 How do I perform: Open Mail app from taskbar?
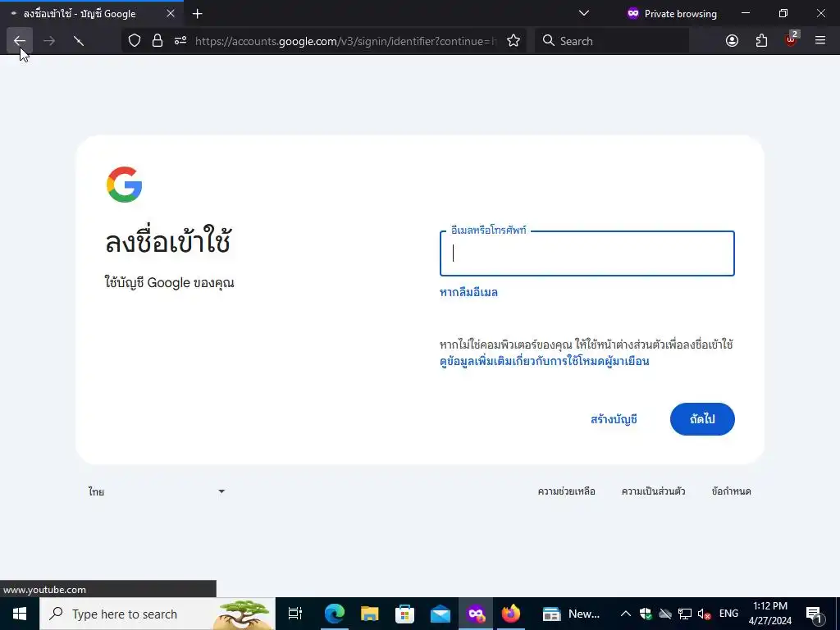441,614
